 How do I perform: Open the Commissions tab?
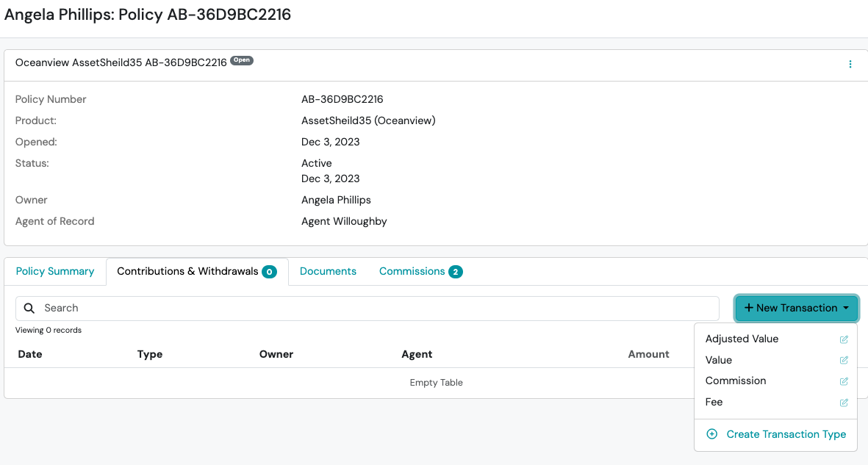(x=420, y=271)
